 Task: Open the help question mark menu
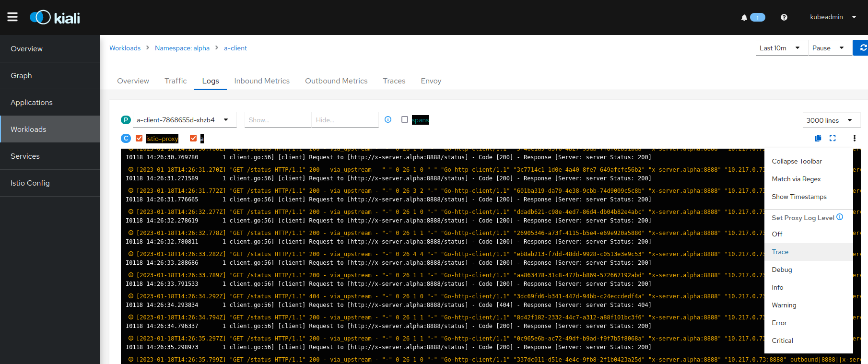[x=784, y=17]
